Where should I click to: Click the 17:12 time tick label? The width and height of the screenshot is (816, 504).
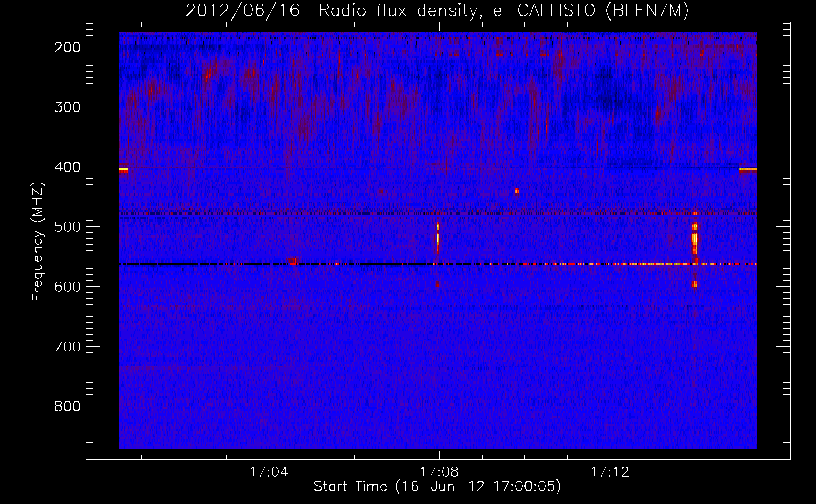tap(610, 472)
